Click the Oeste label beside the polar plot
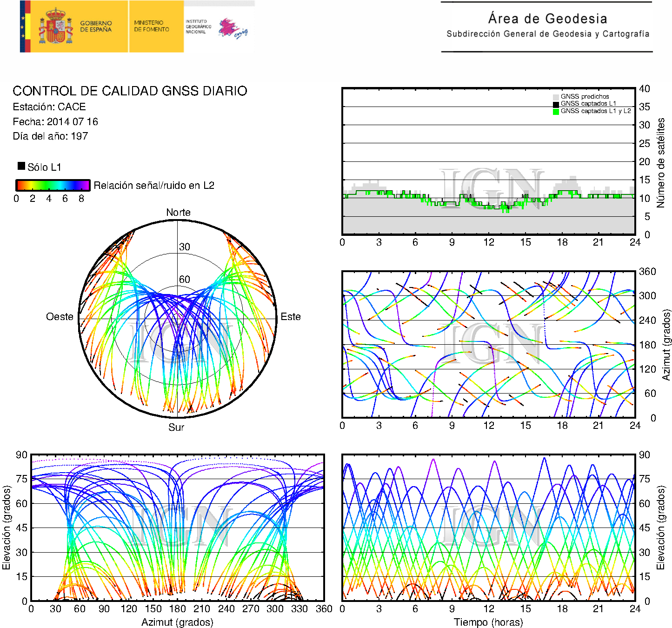 60,317
